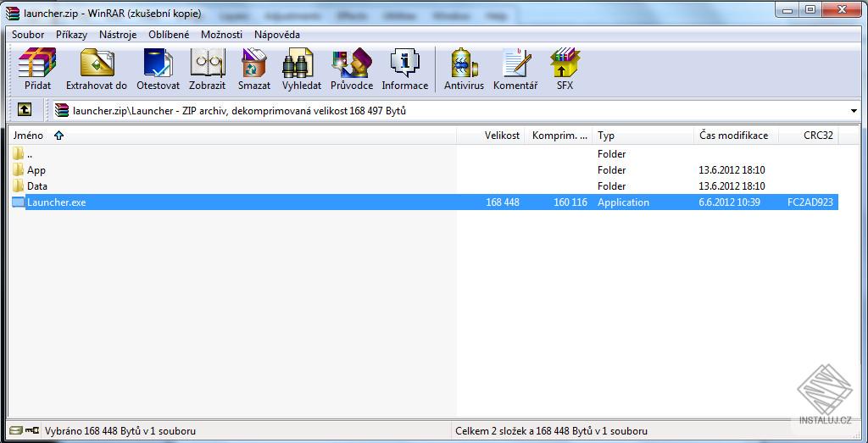The image size is (868, 443).
Task: Click the Zobrazit file icon
Action: (x=208, y=62)
